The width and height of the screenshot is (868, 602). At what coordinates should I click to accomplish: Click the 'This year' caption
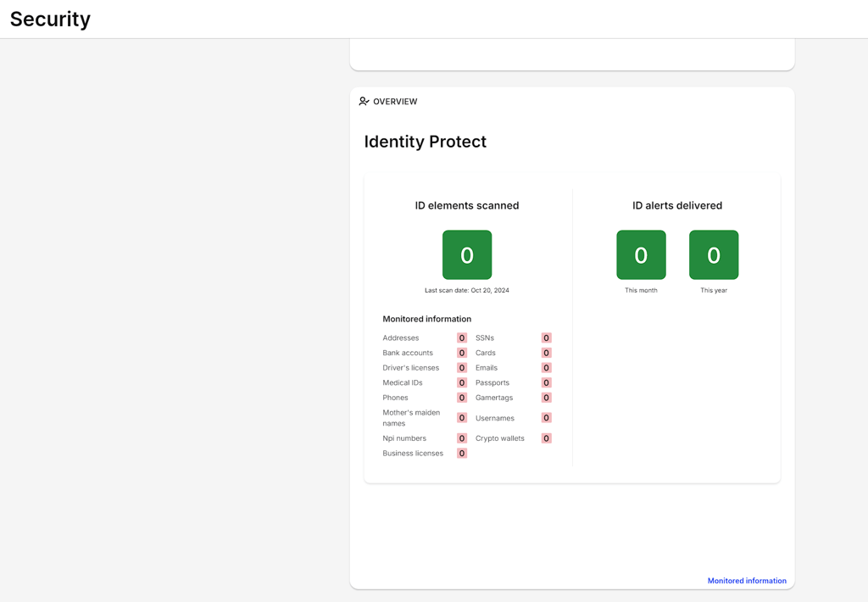pos(714,290)
